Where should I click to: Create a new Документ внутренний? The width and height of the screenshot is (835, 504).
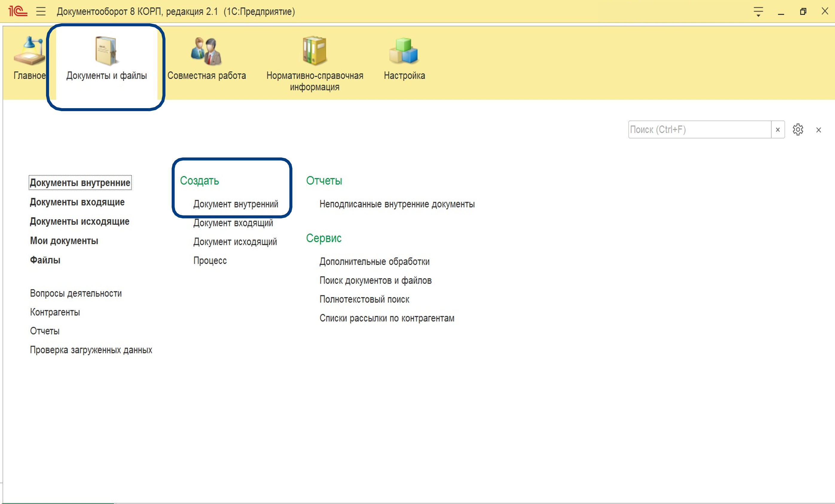pos(236,204)
